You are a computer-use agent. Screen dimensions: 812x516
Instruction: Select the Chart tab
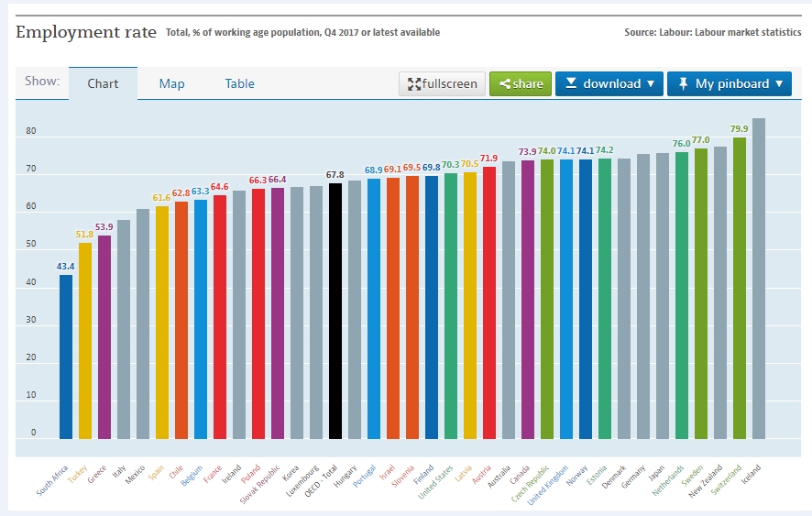[103, 83]
